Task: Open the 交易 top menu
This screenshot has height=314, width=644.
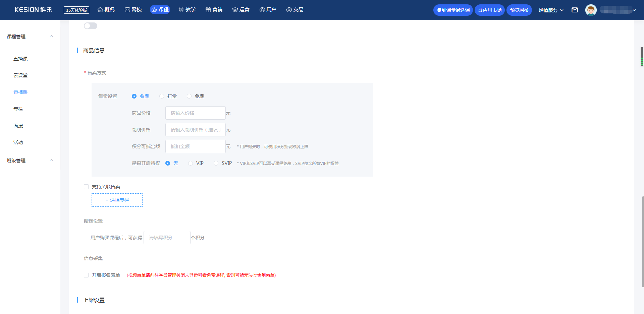Action: click(295, 10)
